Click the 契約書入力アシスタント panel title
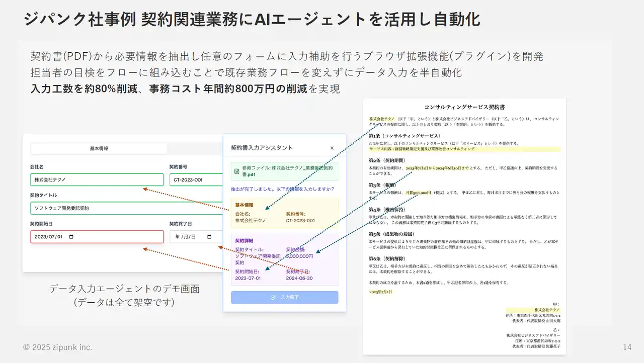Viewport: 644px width, 363px height. coord(262,148)
